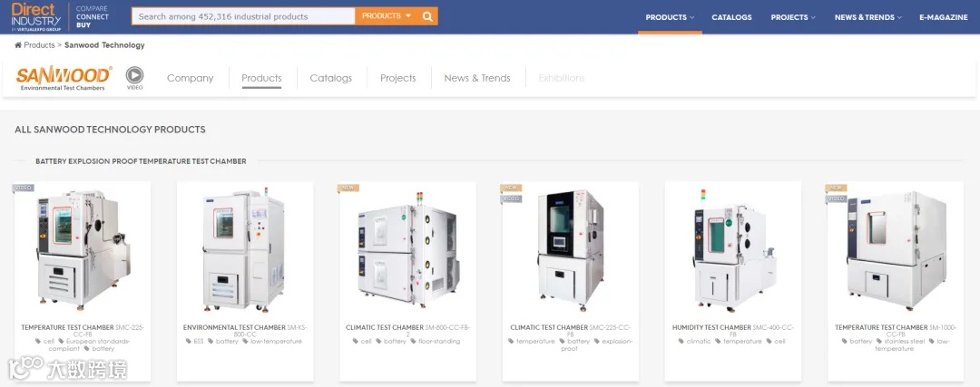This screenshot has width=980, height=387.
Task: Click Sanwood Technology breadcrumb text
Action: click(104, 45)
